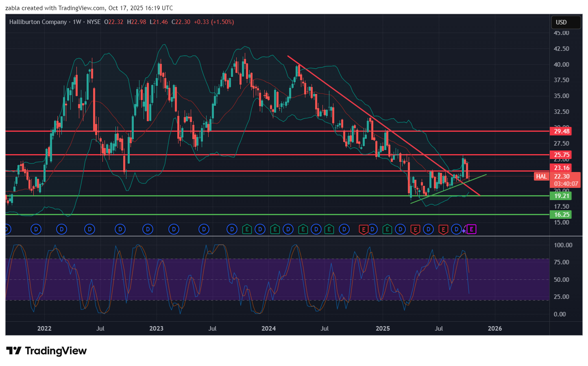Viewport: 588px width, 366px height.
Task: Click green earnings marker between two red ones
Action: tap(387, 229)
